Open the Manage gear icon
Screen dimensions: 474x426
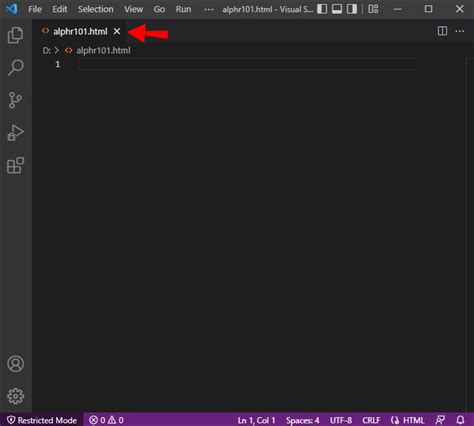pyautogui.click(x=15, y=396)
